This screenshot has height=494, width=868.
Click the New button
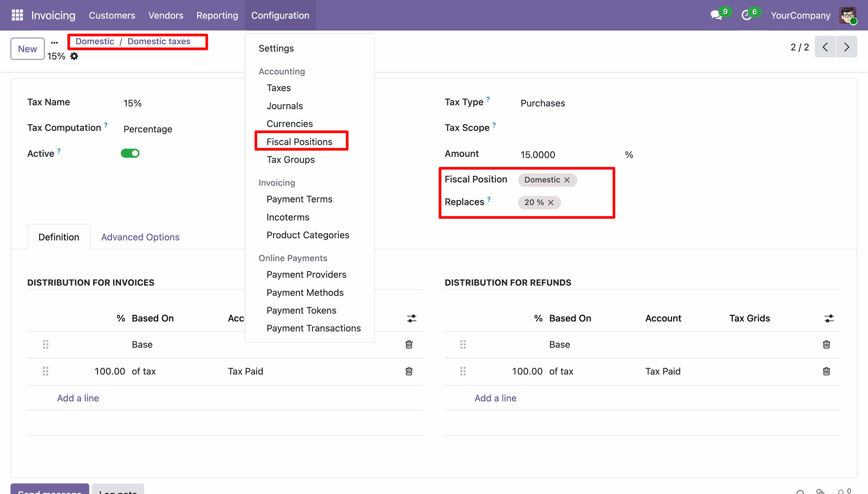coord(28,49)
